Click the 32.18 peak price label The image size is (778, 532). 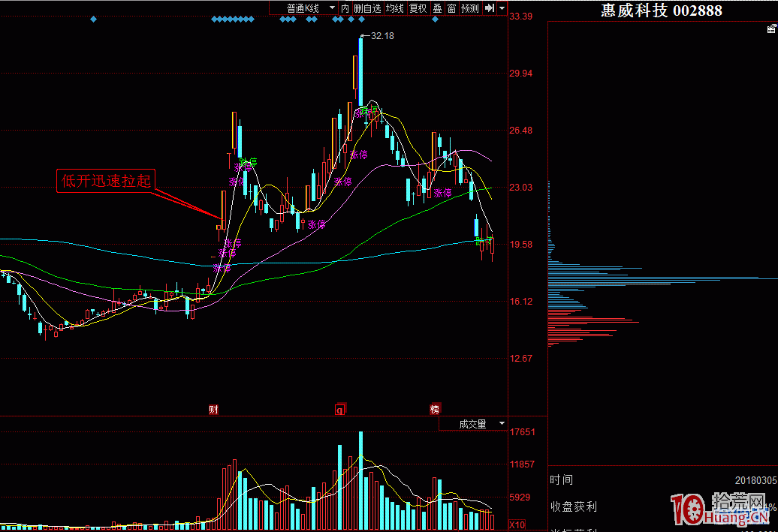[381, 36]
